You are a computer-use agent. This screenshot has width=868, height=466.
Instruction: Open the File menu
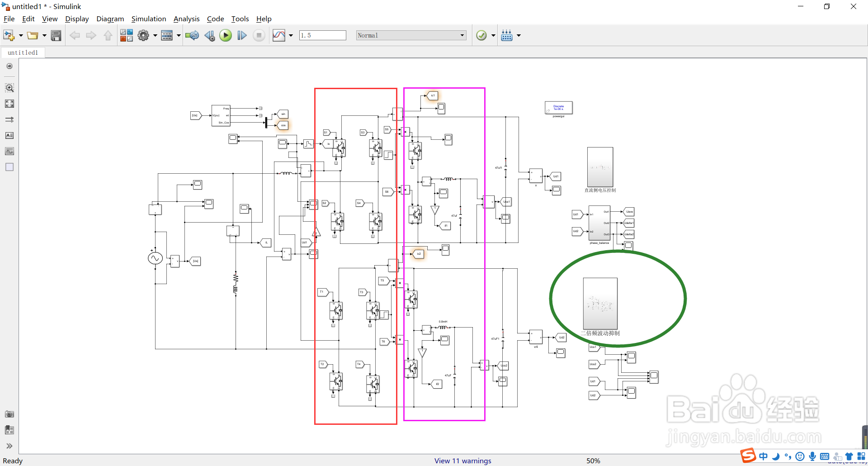point(9,19)
